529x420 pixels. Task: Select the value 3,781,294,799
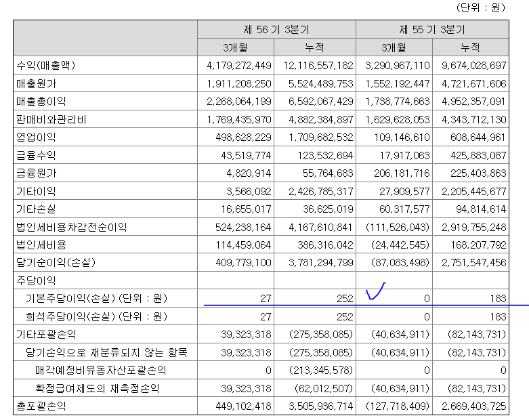(321, 262)
